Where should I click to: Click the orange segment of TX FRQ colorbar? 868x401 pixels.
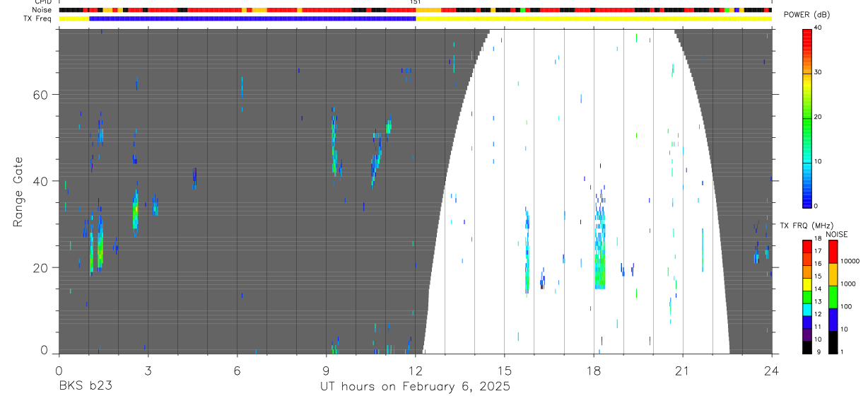tap(807, 271)
